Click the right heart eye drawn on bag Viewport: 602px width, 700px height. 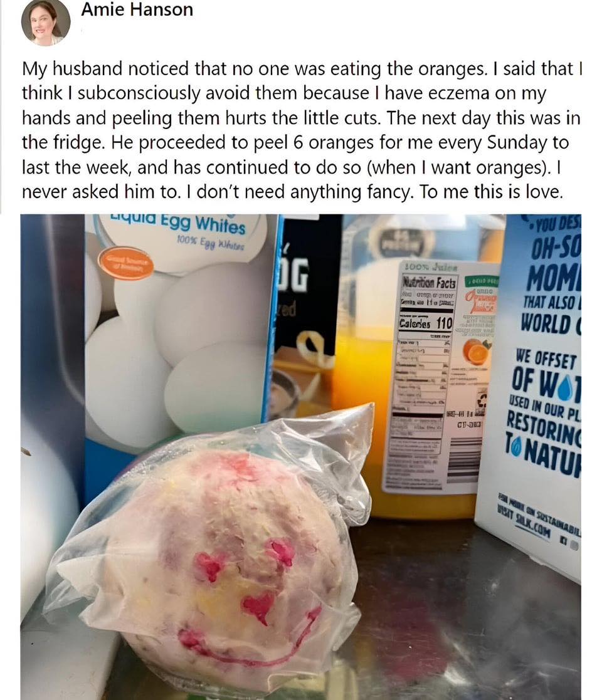coord(282,552)
